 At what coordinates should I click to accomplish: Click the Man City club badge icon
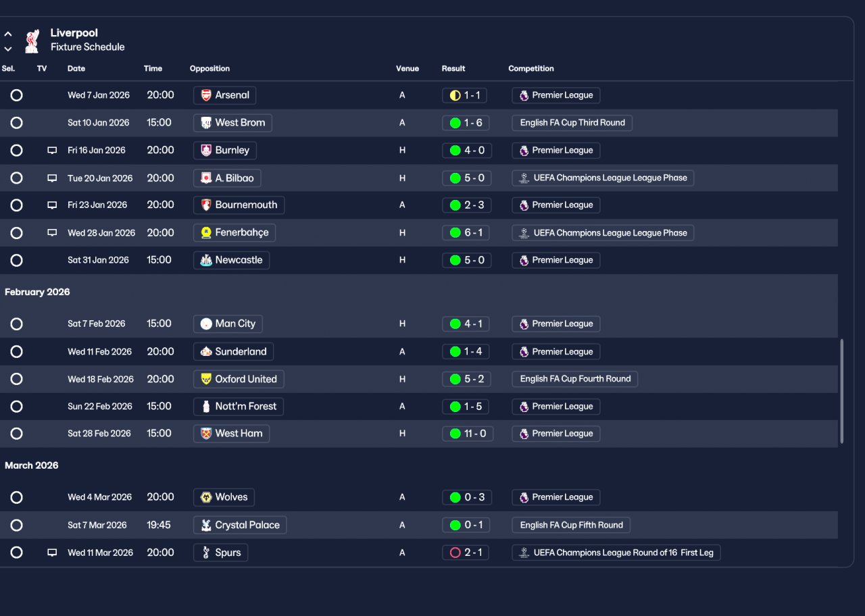coord(206,324)
